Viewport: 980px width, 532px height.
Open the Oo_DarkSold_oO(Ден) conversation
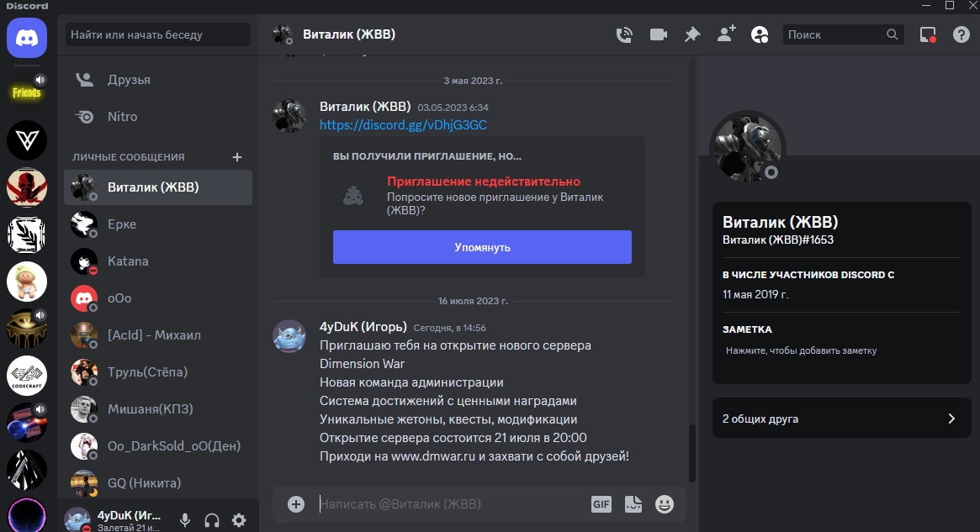coord(158,445)
